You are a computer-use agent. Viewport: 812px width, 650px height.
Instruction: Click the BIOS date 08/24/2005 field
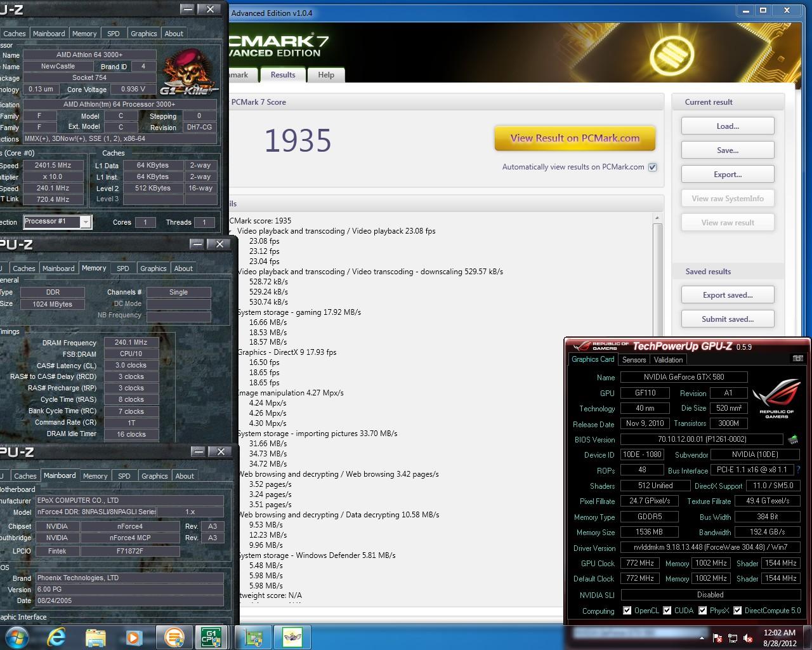pyautogui.click(x=129, y=600)
